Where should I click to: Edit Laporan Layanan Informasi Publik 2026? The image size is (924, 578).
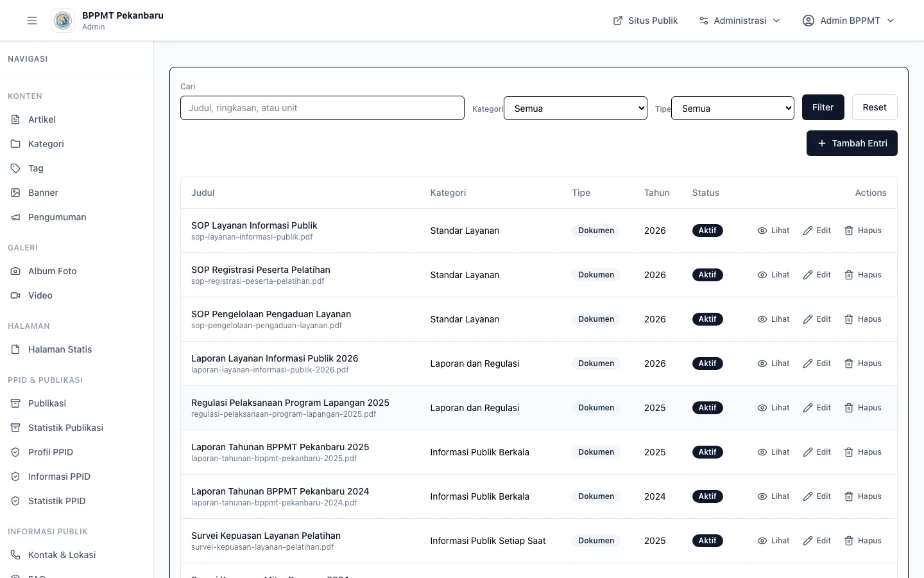coord(817,363)
